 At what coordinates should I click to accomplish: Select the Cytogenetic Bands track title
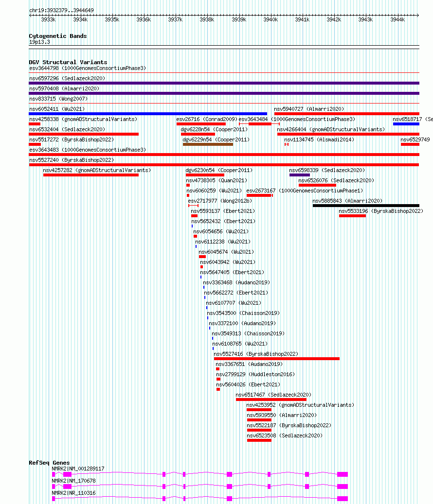[x=58, y=36]
